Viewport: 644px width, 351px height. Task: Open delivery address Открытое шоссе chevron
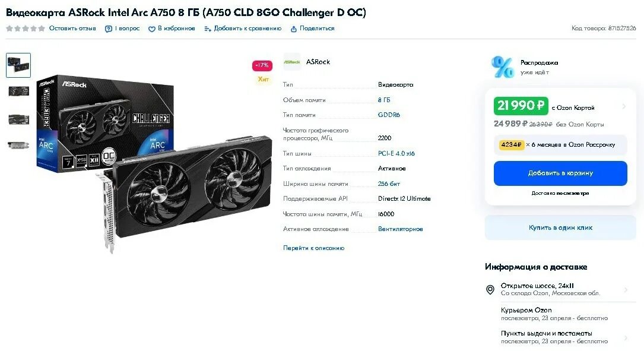[x=626, y=290]
